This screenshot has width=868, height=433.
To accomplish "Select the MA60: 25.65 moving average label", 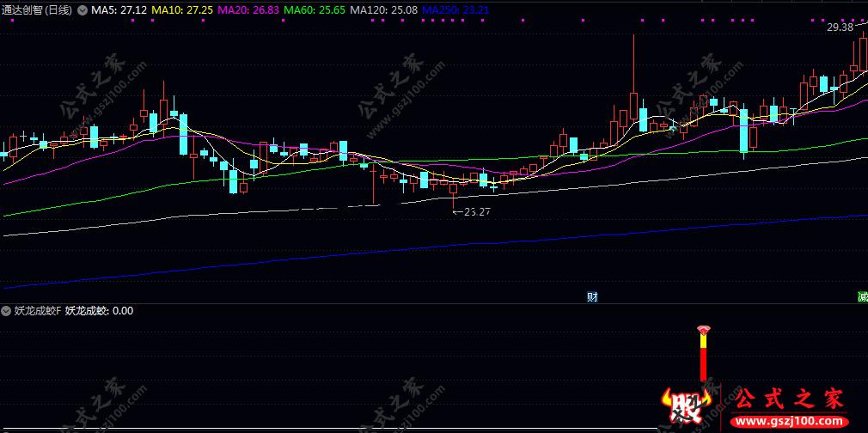I will coord(315,10).
